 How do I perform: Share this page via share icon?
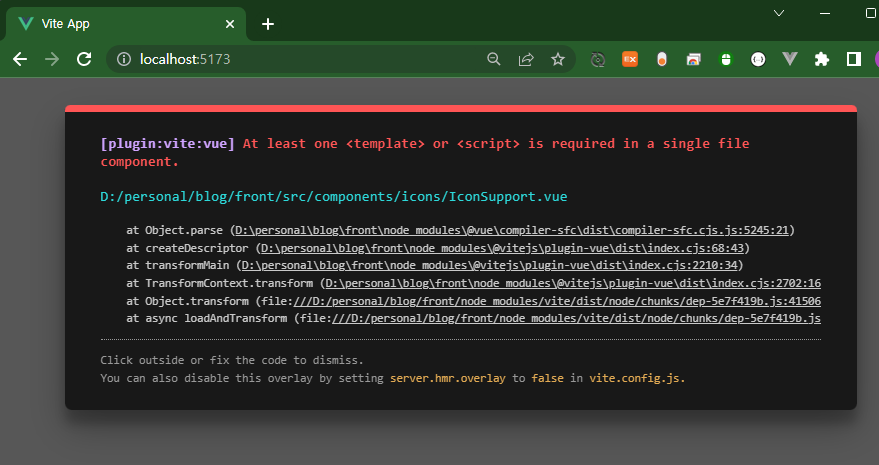point(526,59)
